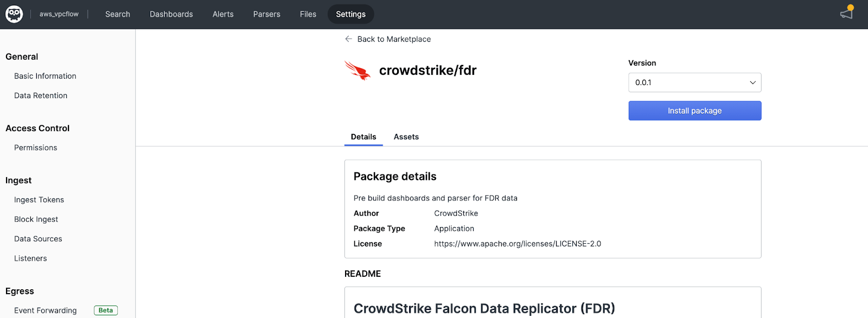The height and width of the screenshot is (318, 868).
Task: Click the Application package type value
Action: click(454, 229)
